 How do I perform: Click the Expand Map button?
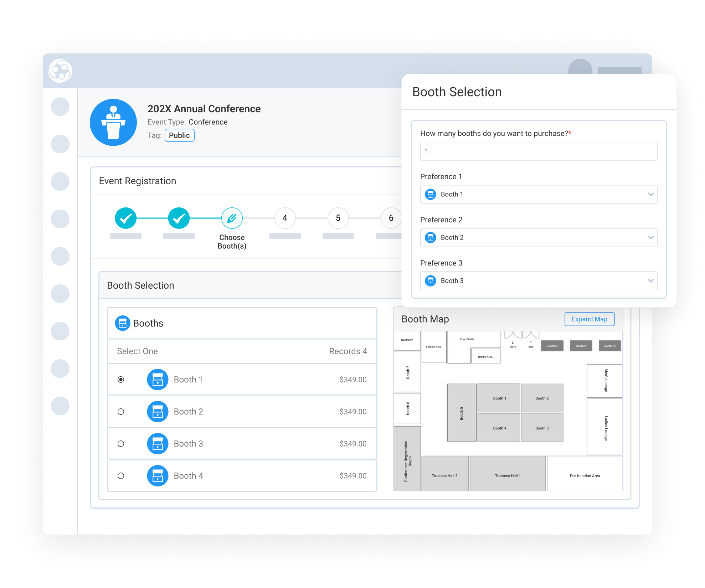[589, 319]
